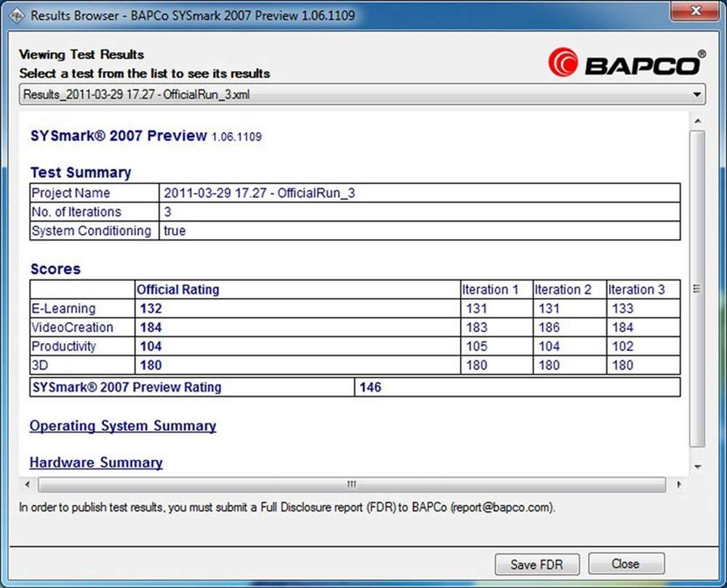
Task: Click the horizontal scrollbar left arrow
Action: coord(28,484)
